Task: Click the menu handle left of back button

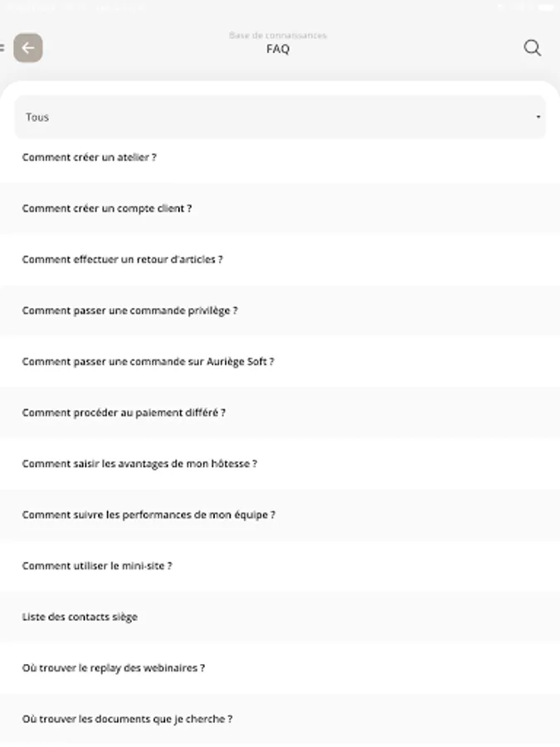Action: pos(2,48)
